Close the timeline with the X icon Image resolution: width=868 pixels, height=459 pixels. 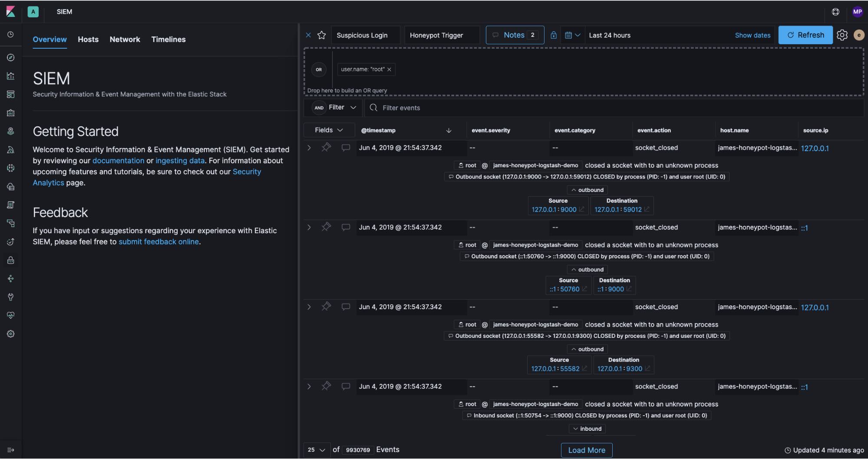(x=308, y=35)
